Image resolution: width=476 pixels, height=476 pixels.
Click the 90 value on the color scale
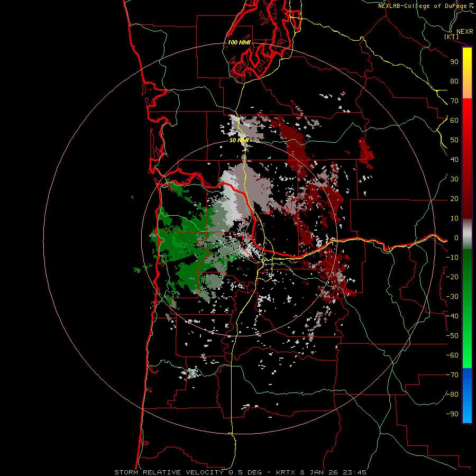click(454, 62)
